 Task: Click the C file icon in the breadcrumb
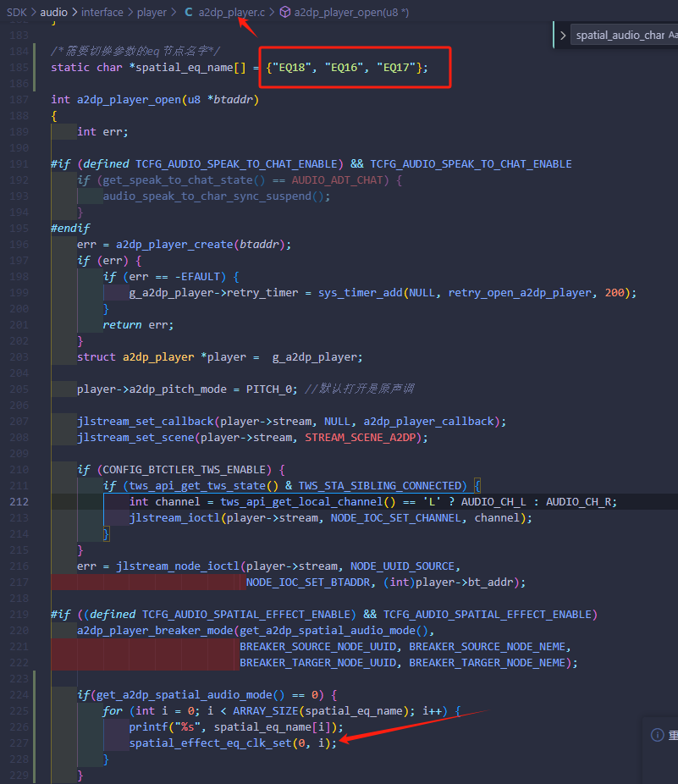click(x=189, y=12)
